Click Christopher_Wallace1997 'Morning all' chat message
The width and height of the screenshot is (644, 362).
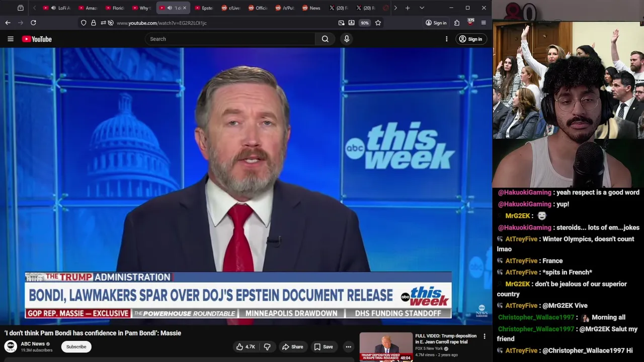pos(561,317)
